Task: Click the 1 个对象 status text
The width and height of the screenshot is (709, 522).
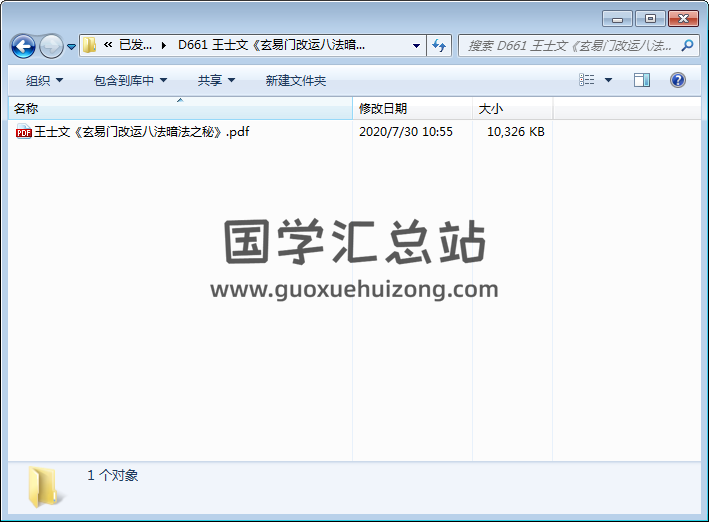Action: [x=113, y=475]
